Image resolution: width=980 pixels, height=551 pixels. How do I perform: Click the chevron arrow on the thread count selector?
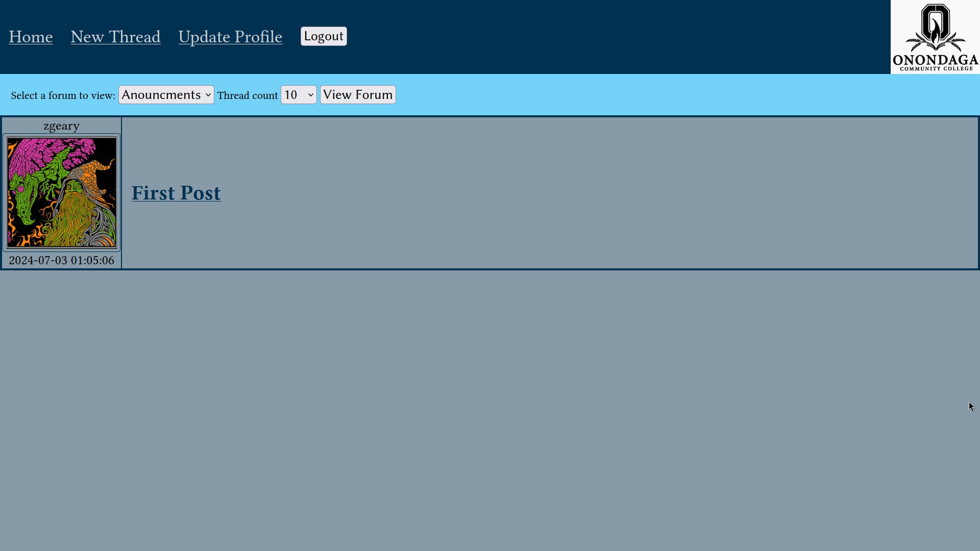pos(310,95)
